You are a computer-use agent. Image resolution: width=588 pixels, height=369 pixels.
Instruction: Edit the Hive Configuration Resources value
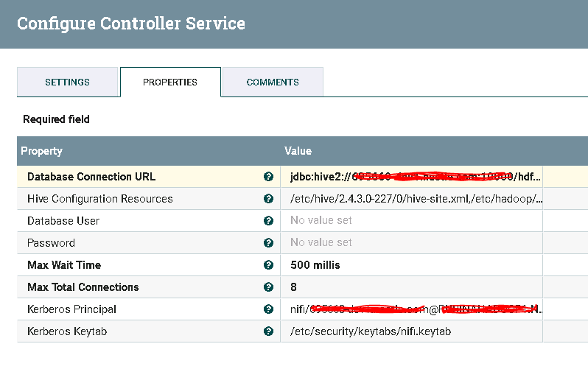tap(411, 199)
